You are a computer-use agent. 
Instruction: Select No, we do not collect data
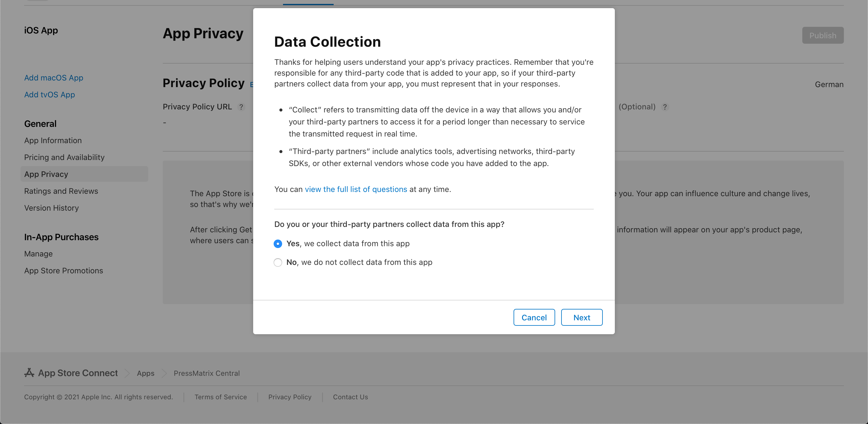(x=278, y=262)
